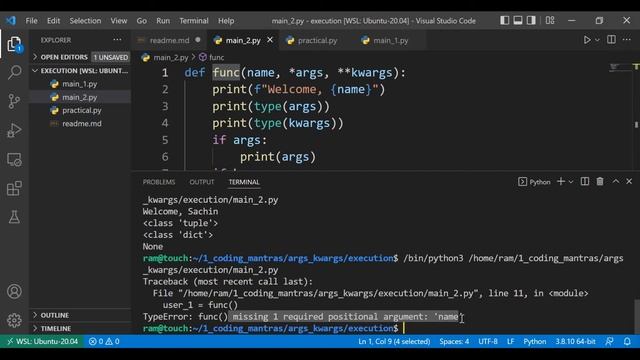Open the Explorer view in activity bar
The image size is (640, 360).
(14, 44)
